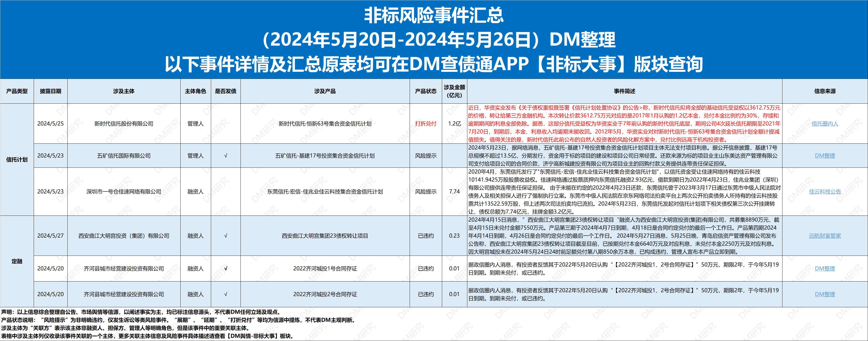The width and height of the screenshot is (868, 341).
Task: Click the bond checkmark in the 五矿信托 row
Action: coord(225,156)
